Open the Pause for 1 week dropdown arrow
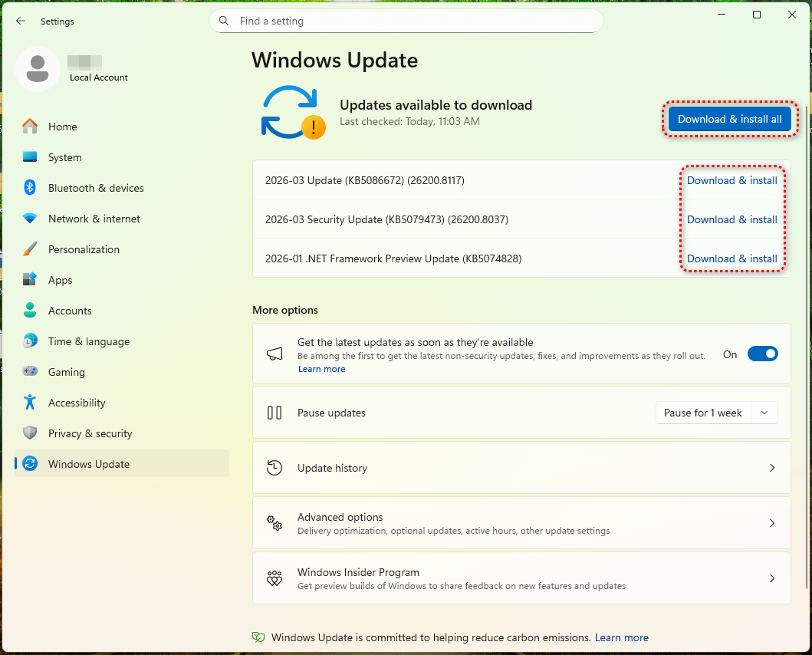 tap(764, 413)
